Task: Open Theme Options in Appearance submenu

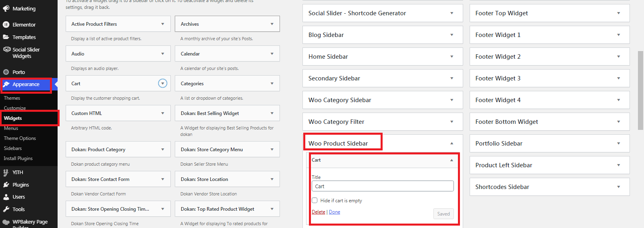Action: pyautogui.click(x=20, y=138)
